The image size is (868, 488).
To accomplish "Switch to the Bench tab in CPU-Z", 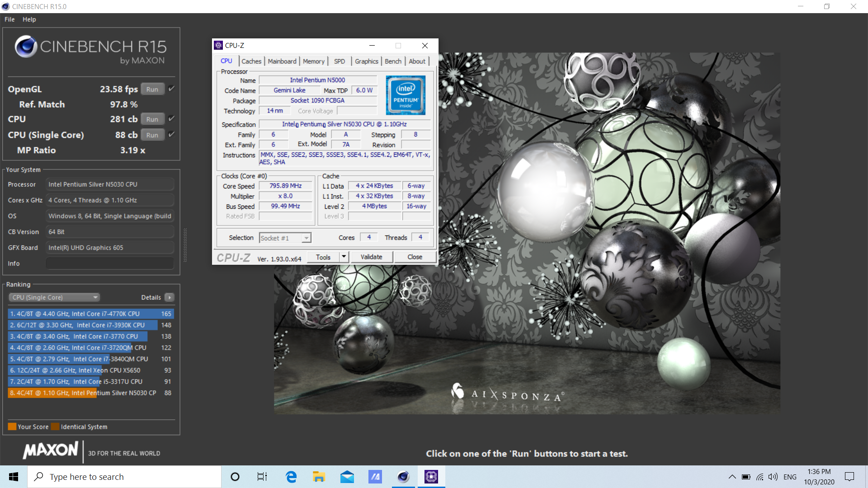I will pos(393,61).
